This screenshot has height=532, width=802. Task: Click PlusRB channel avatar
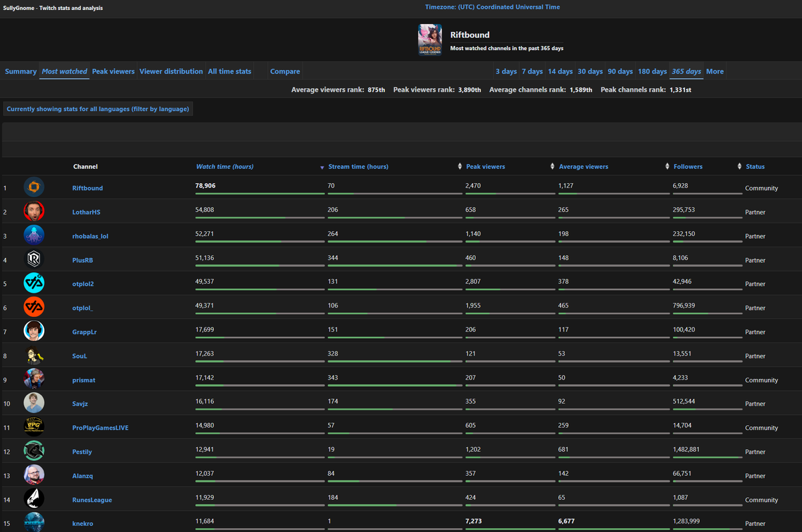click(34, 260)
